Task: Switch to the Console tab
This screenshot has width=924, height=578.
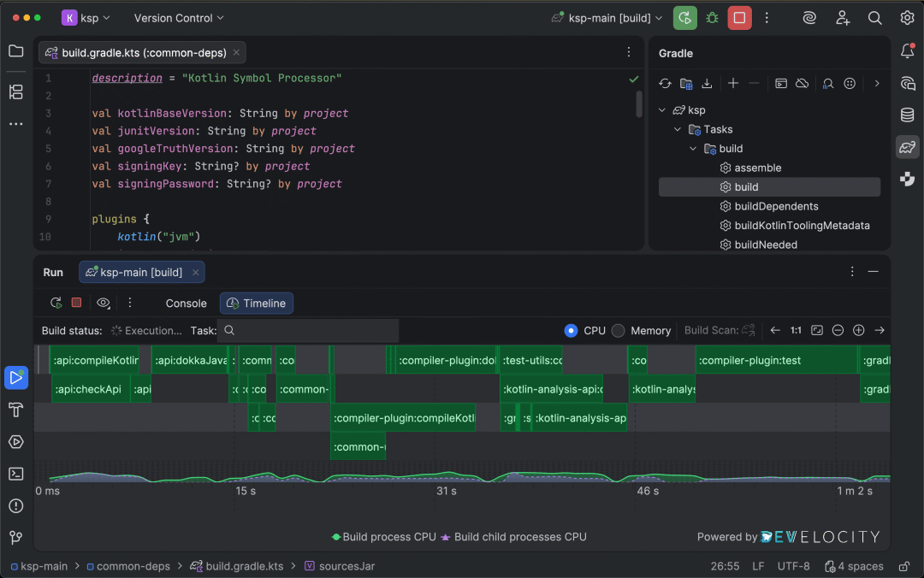Action: coord(186,304)
